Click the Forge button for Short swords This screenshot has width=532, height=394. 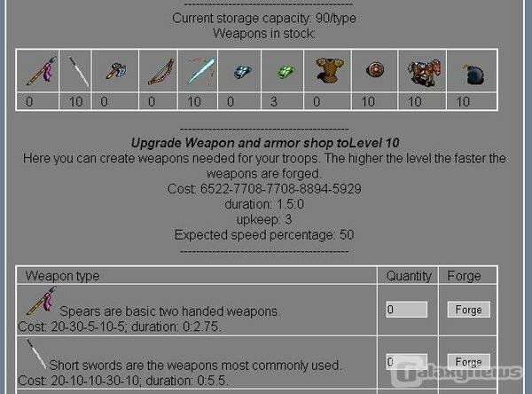[x=468, y=362]
